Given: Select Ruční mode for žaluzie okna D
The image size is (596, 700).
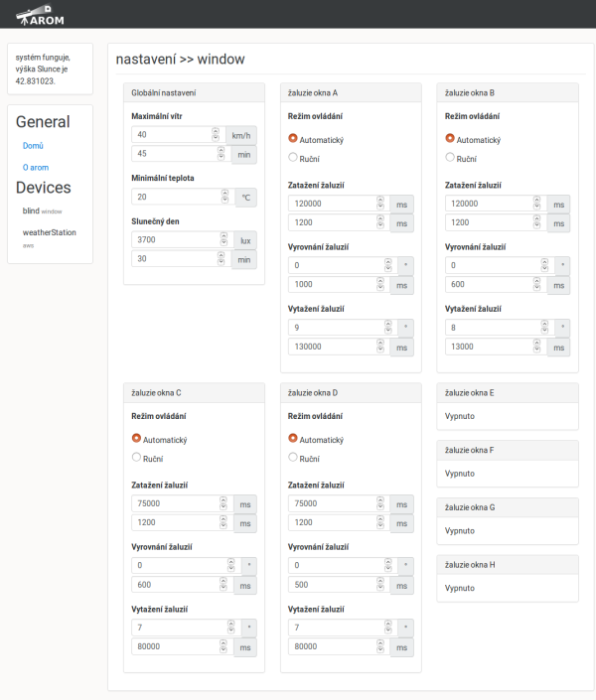Looking at the screenshot, I should pos(293,457).
